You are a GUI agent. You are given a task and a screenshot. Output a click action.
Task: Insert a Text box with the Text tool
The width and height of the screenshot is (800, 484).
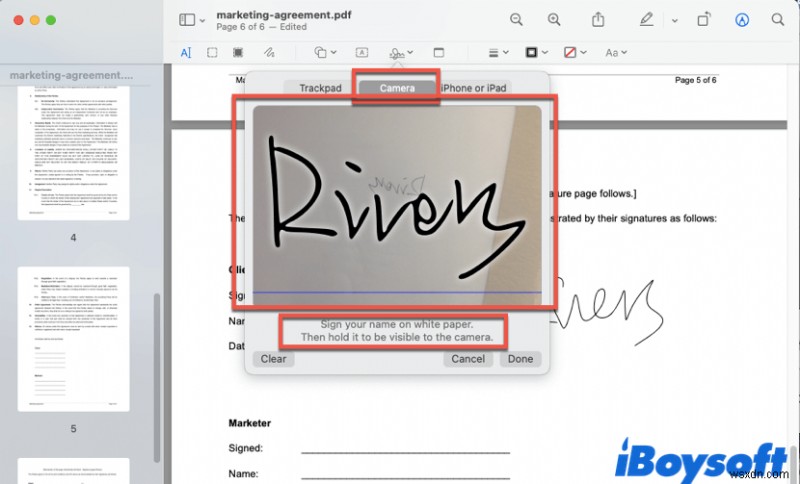click(x=361, y=53)
